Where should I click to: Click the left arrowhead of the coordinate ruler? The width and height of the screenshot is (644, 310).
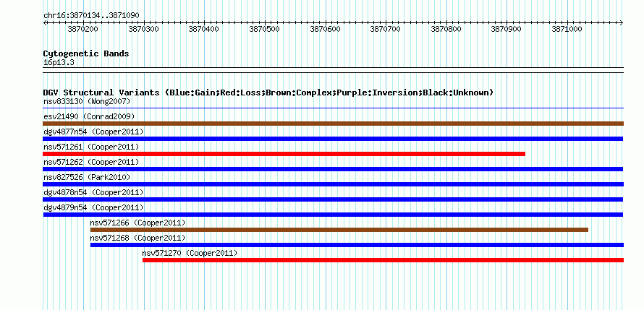pos(45,22)
